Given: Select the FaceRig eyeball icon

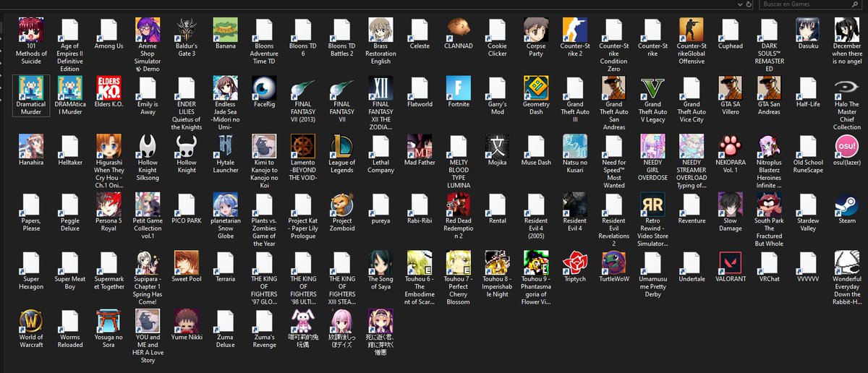Looking at the screenshot, I should point(264,87).
